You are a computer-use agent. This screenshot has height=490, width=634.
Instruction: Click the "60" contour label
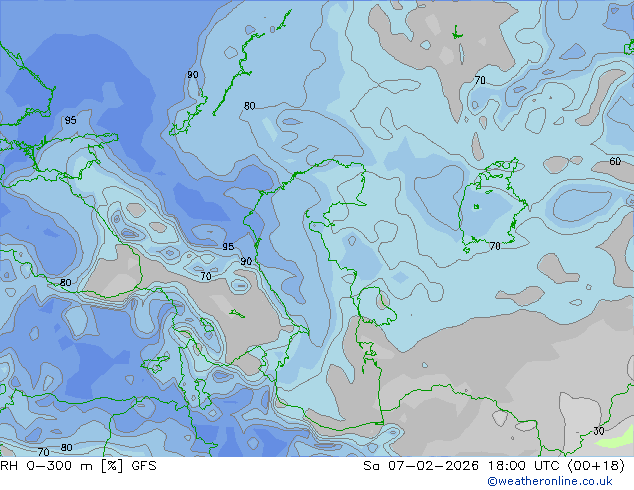(615, 161)
